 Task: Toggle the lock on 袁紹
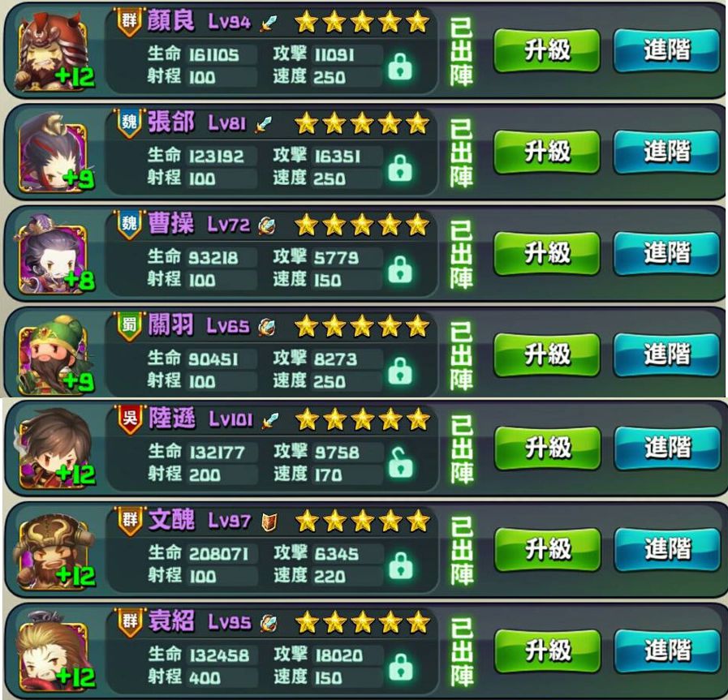[401, 667]
